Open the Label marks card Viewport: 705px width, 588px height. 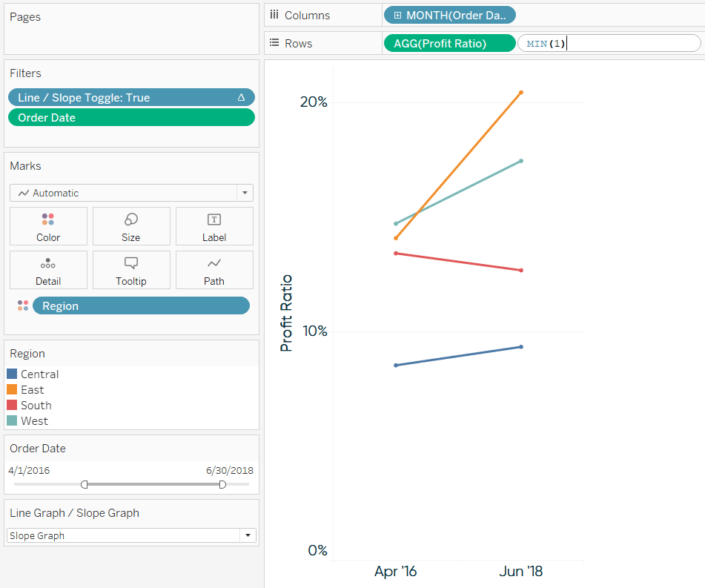[x=214, y=226]
